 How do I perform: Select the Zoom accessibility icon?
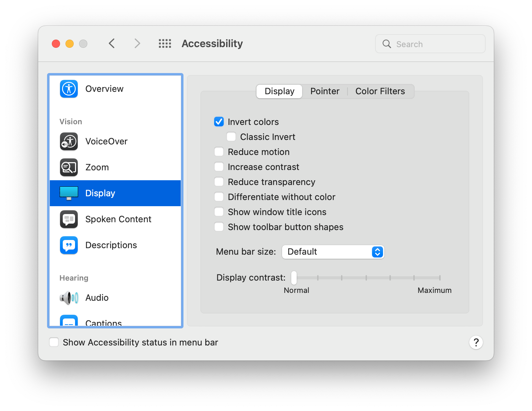click(x=69, y=167)
